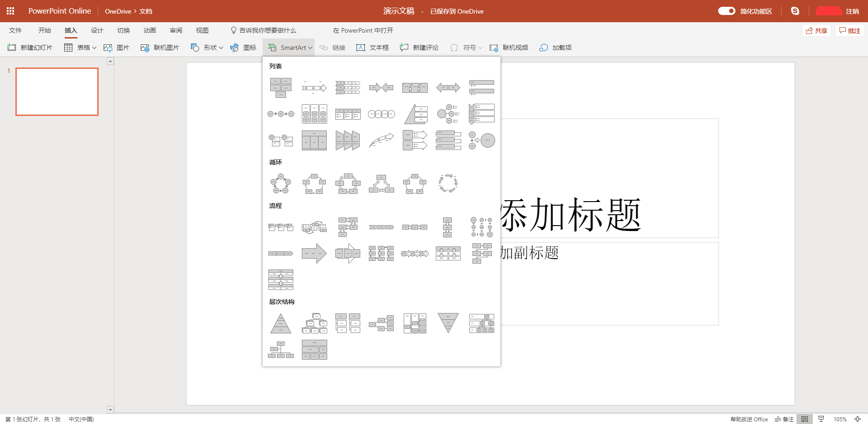
Task: Toggle the simplified ribbon switch
Action: (726, 11)
